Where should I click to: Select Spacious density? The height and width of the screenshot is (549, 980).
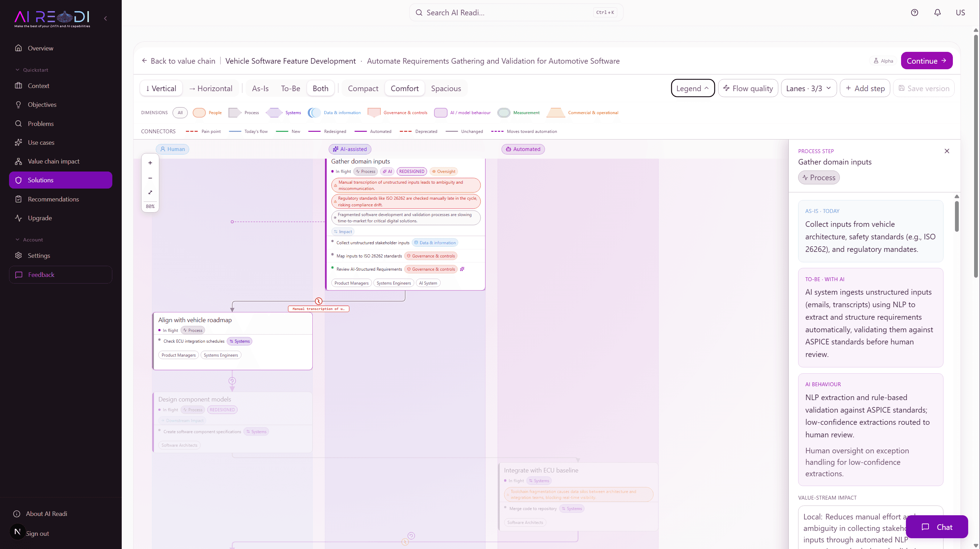click(446, 88)
